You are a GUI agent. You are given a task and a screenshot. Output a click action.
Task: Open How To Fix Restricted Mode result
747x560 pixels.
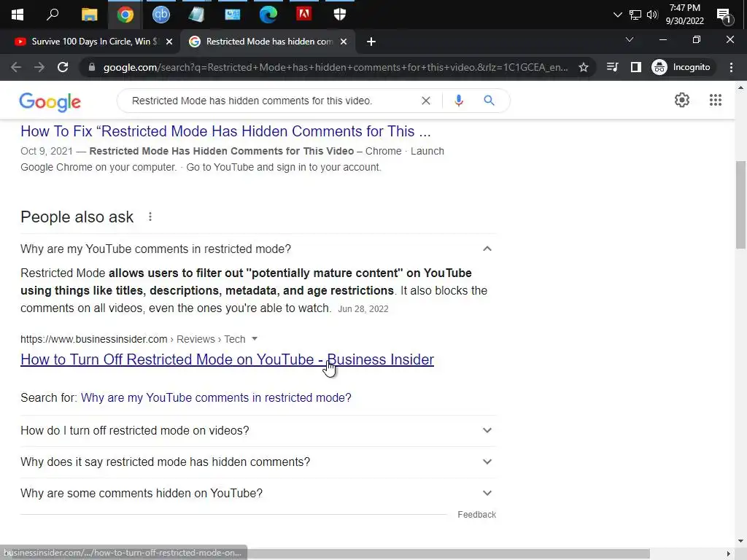pyautogui.click(x=225, y=131)
